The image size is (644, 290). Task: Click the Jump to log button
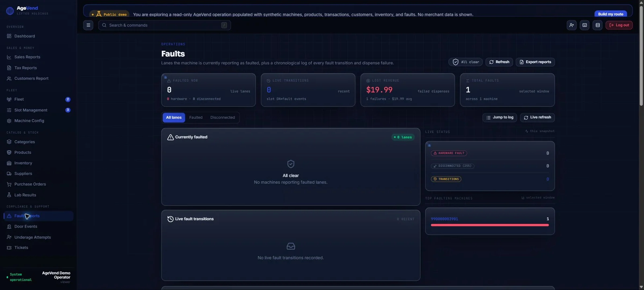point(500,118)
